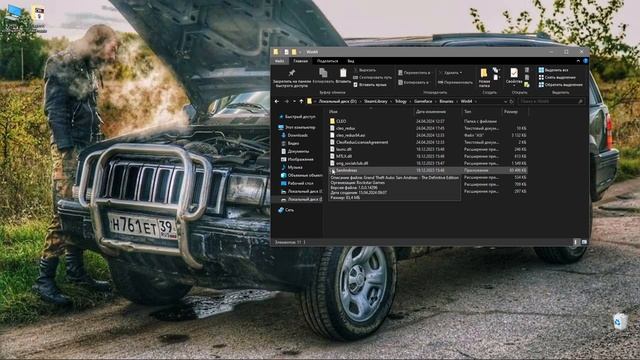Image resolution: width=640 pixels, height=360 pixels.
Task: Open the recent locations dropdown arrow
Action: 294,101
